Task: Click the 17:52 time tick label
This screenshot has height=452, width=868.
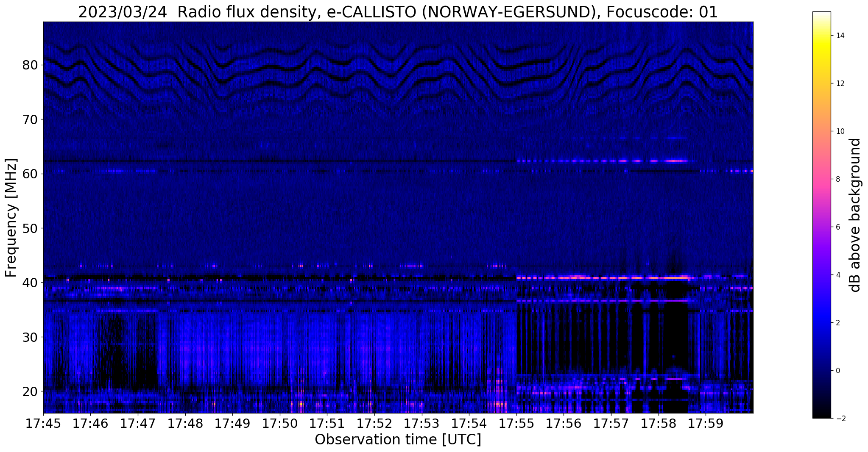Action: click(x=374, y=424)
